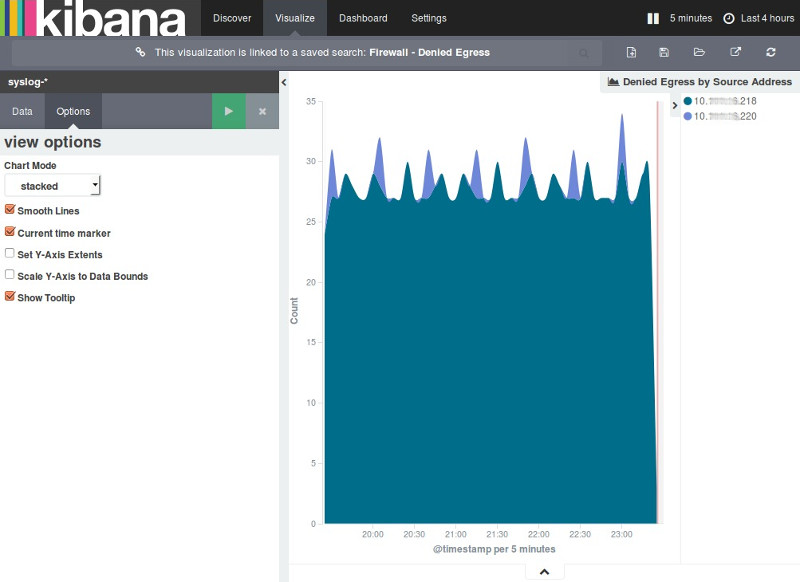Uncheck the Smooth Lines checkbox
The image size is (800, 582).
point(10,210)
